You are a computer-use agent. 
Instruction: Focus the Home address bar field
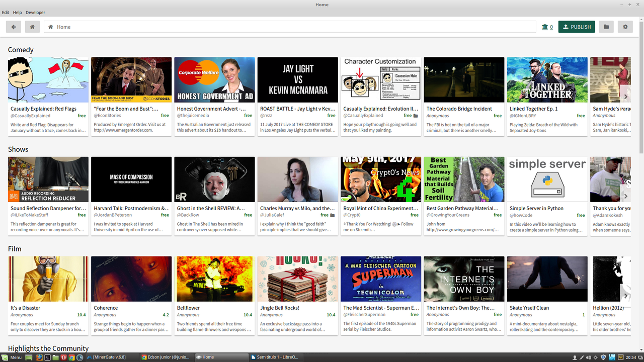[x=290, y=27]
